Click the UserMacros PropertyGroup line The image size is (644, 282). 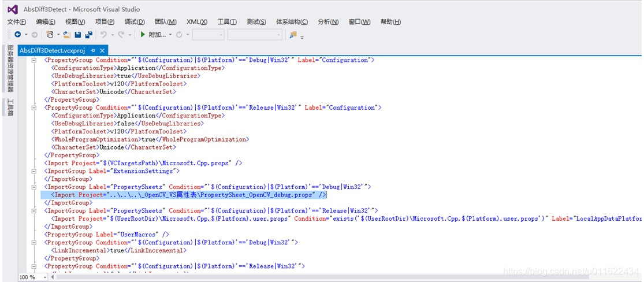[107, 235]
